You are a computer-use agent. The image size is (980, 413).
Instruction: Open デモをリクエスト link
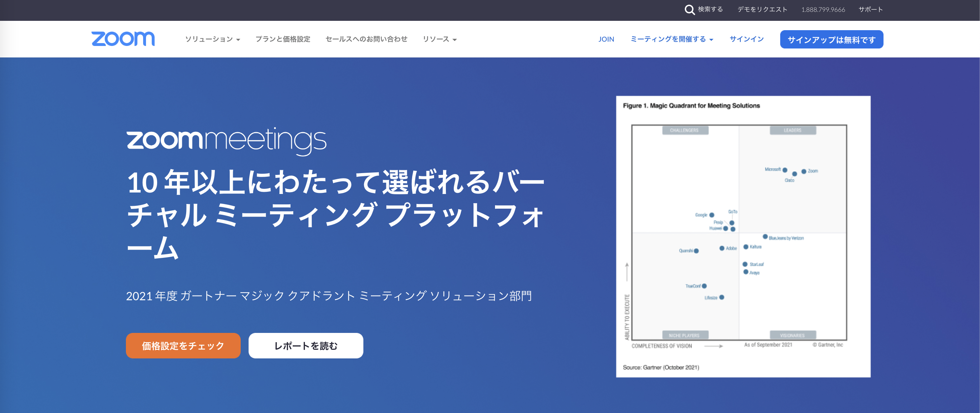pos(762,10)
